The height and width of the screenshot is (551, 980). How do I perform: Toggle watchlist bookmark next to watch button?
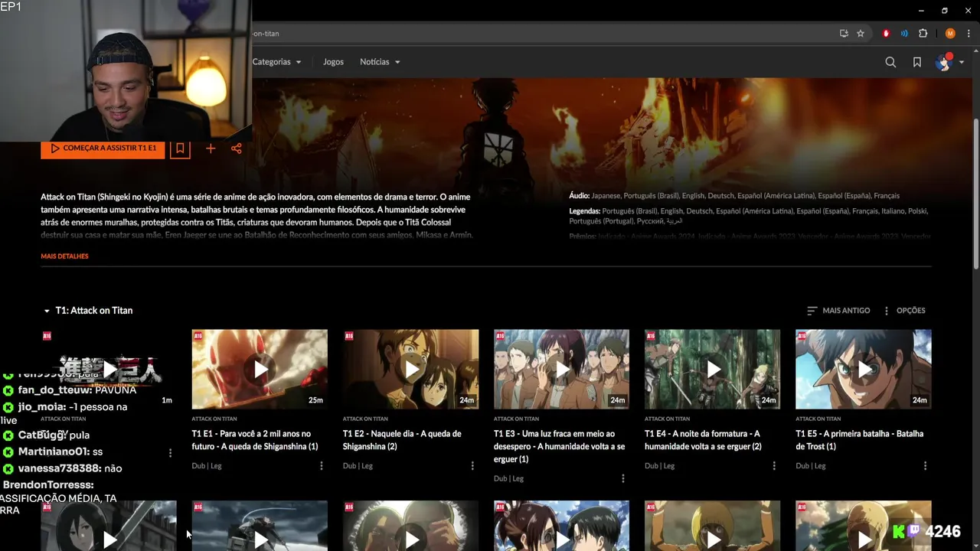point(180,148)
